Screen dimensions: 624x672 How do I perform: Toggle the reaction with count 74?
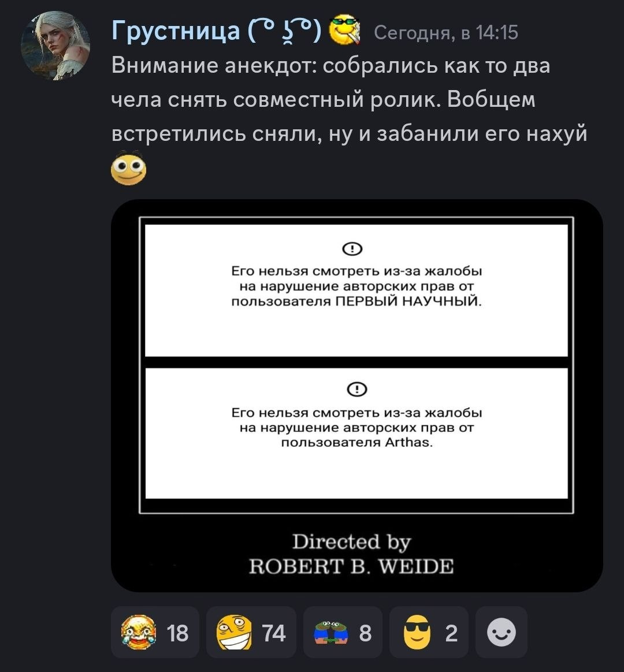251,632
